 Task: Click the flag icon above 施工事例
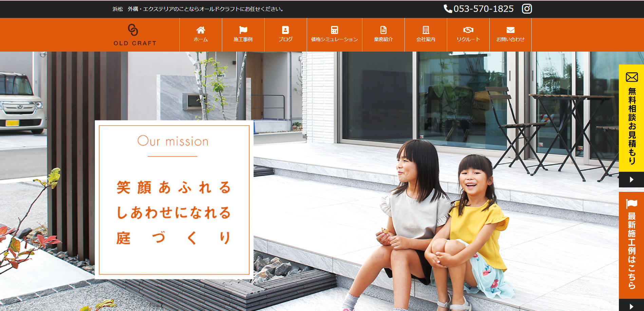click(x=243, y=30)
